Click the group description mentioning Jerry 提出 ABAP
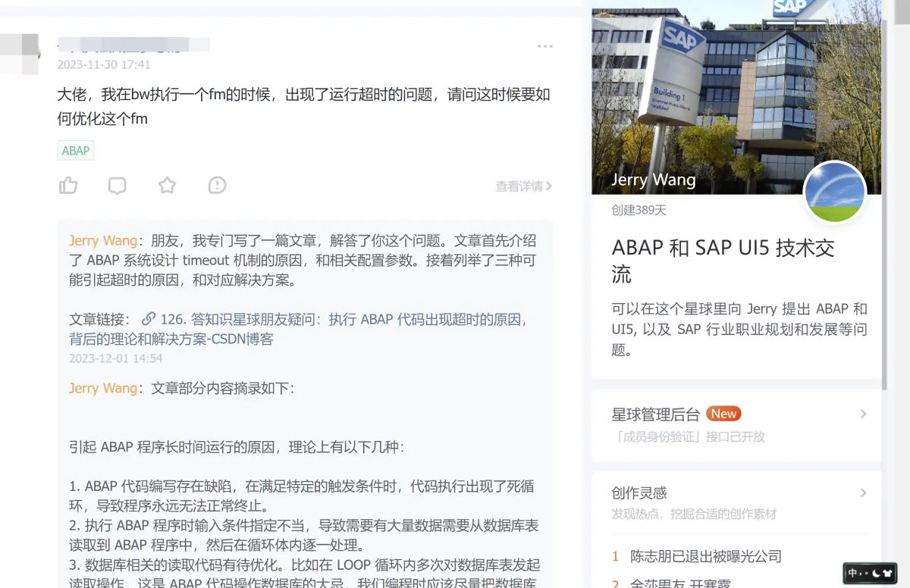Viewport: 910px width, 588px height. (x=739, y=330)
